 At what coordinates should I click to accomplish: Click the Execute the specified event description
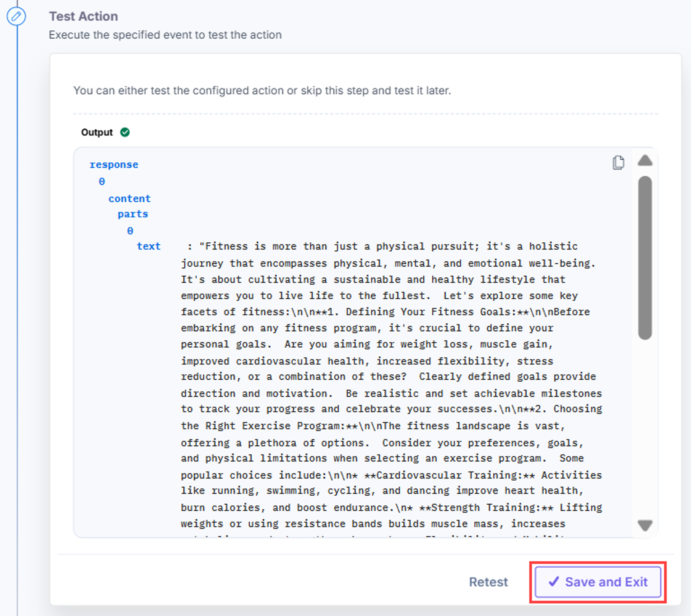pos(165,35)
